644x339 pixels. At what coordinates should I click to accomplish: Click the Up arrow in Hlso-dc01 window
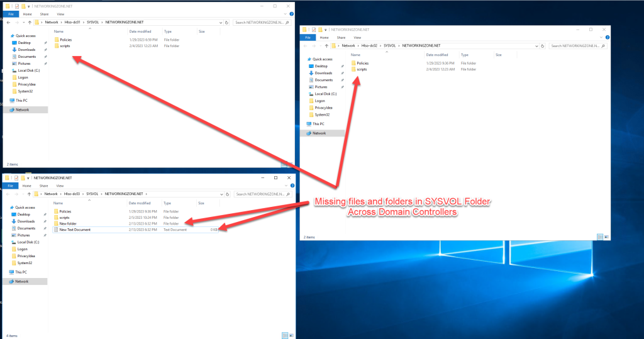[28, 22]
